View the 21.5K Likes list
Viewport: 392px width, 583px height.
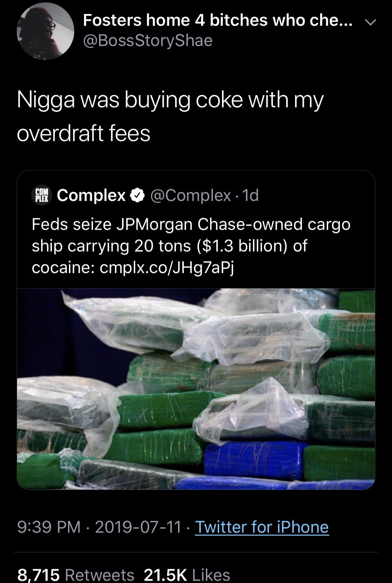[x=187, y=574]
